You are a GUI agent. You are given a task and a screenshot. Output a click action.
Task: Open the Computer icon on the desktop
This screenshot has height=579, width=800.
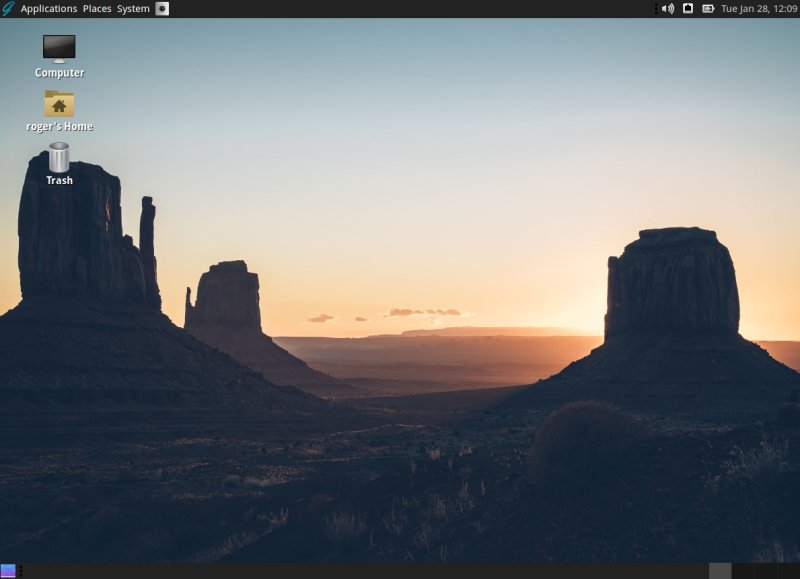(58, 48)
